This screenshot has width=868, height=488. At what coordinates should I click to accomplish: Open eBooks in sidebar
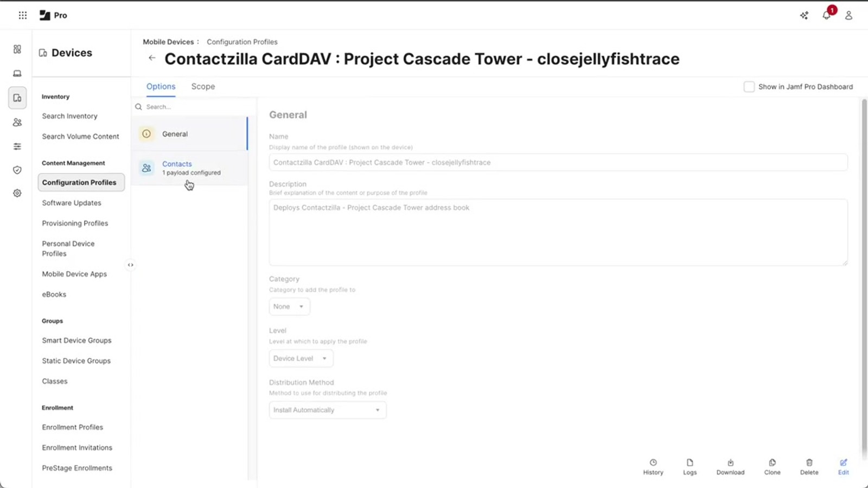click(x=54, y=294)
